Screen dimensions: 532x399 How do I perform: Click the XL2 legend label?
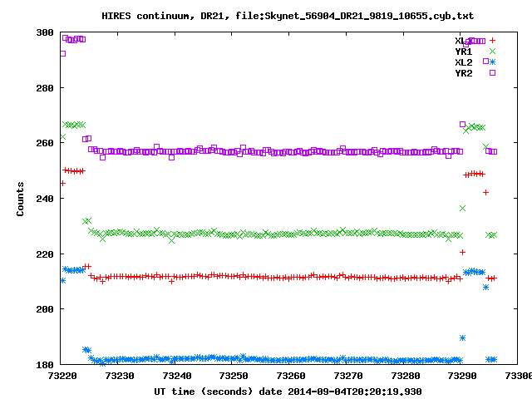coord(464,62)
